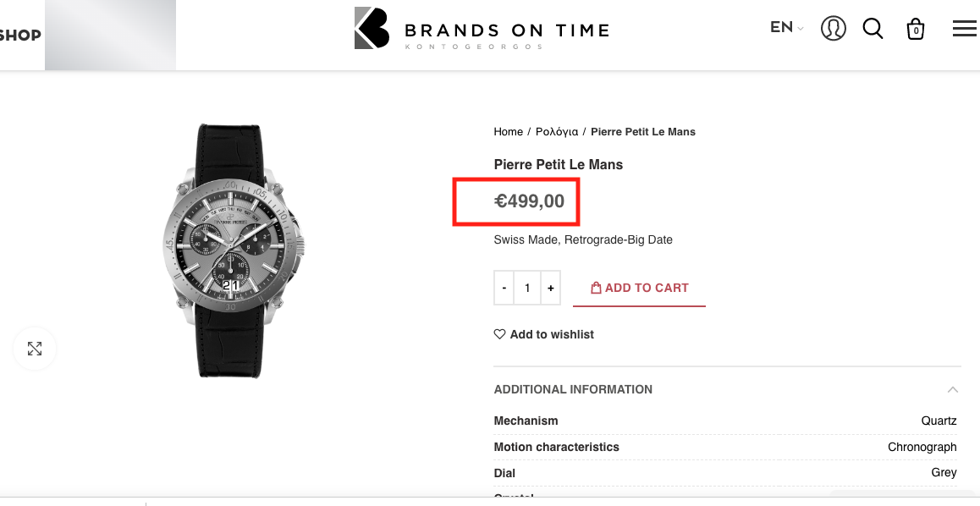Open the user account icon
The image size is (980, 506).
(x=834, y=29)
